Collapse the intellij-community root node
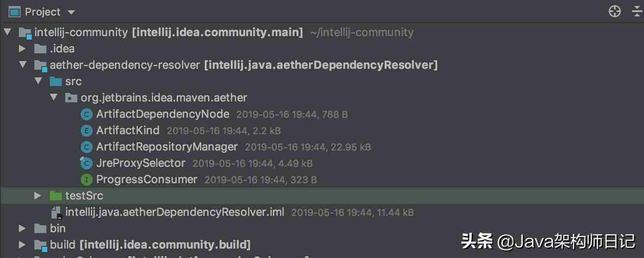This screenshot has width=644, height=258. [7, 32]
